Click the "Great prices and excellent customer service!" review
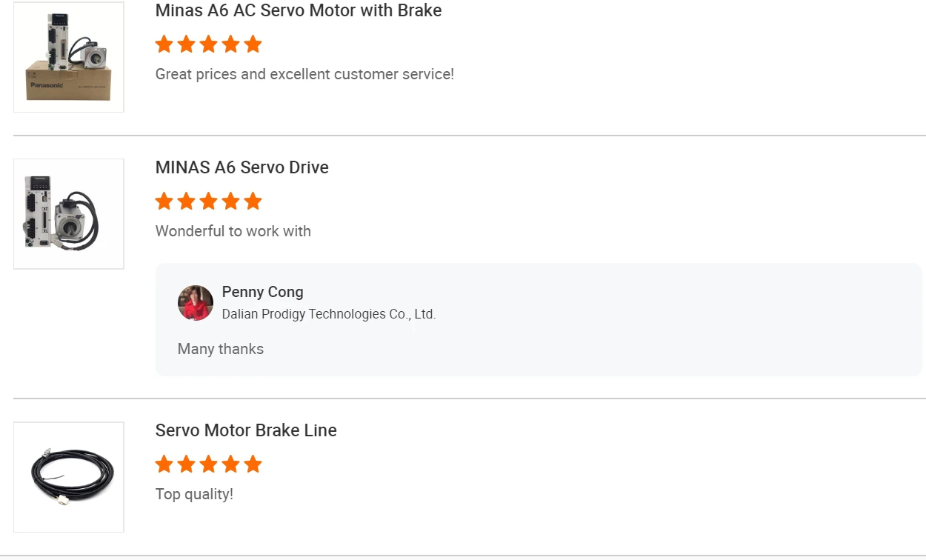 pos(304,74)
